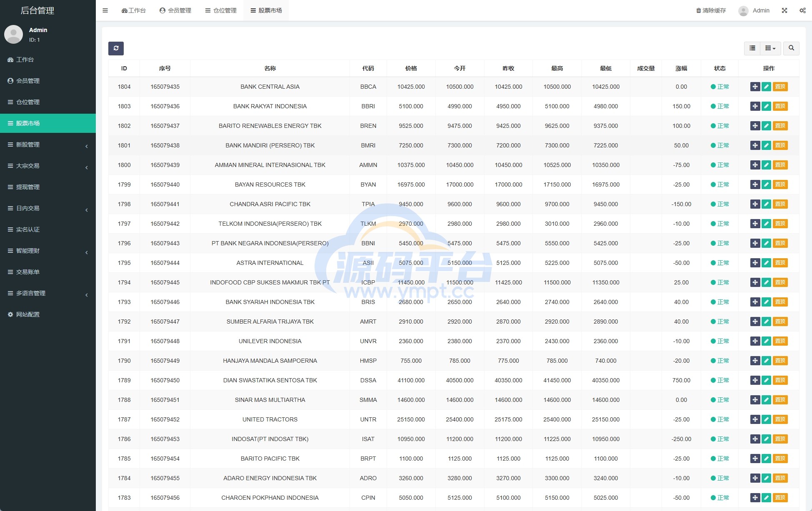This screenshot has width=812, height=511.
Task: Open 仓位管理 in the sidebar
Action: [48, 102]
